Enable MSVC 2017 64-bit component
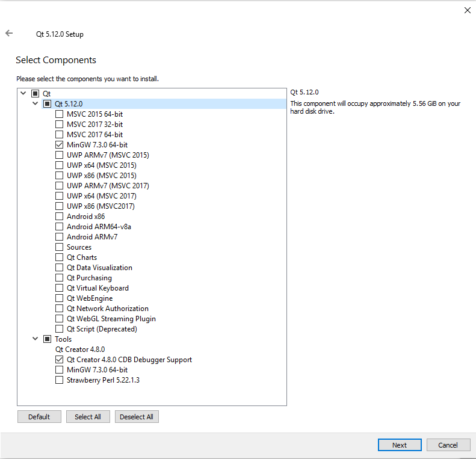This screenshot has height=459, width=476. [59, 135]
